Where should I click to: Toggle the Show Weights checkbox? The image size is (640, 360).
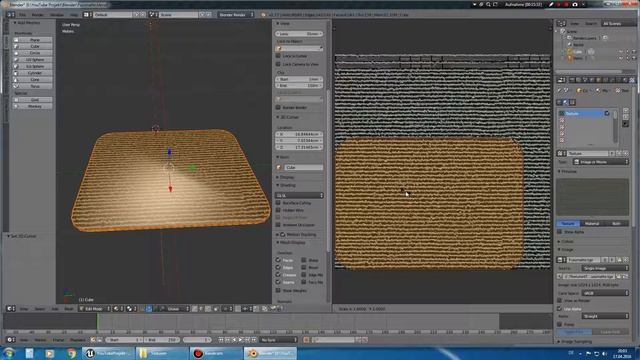click(x=278, y=291)
